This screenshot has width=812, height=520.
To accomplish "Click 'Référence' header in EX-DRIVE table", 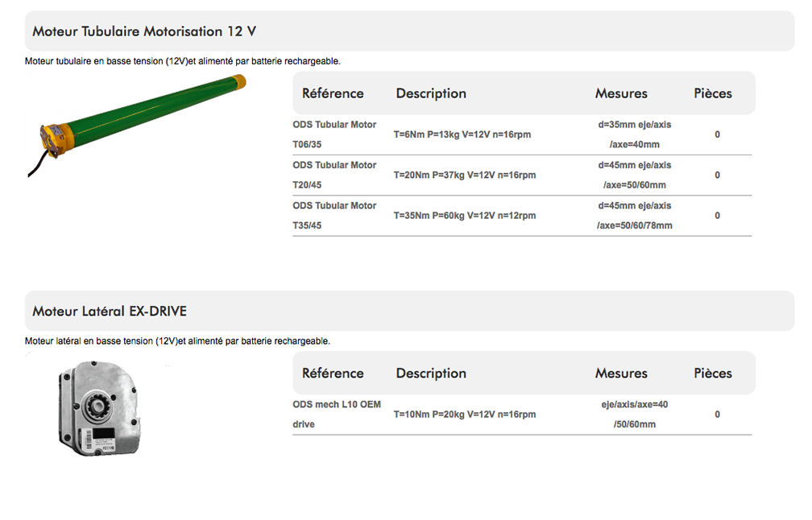I will click(333, 373).
